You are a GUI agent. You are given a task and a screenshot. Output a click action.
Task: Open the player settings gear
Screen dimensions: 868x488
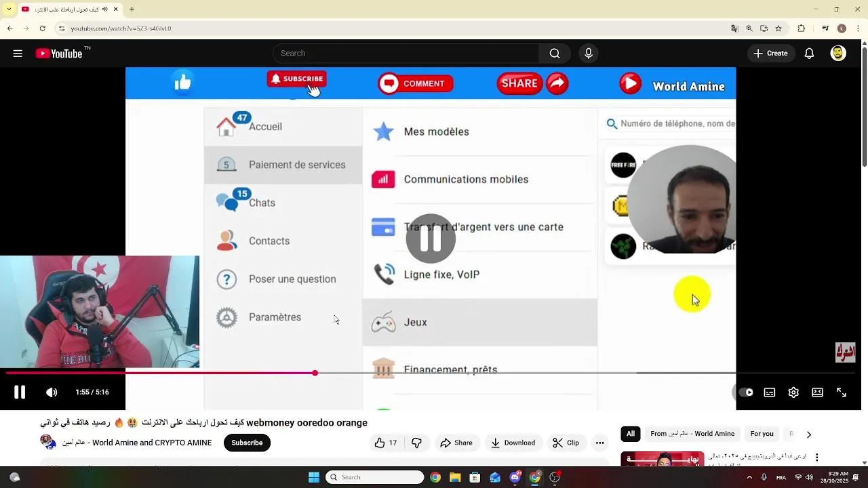pyautogui.click(x=793, y=392)
